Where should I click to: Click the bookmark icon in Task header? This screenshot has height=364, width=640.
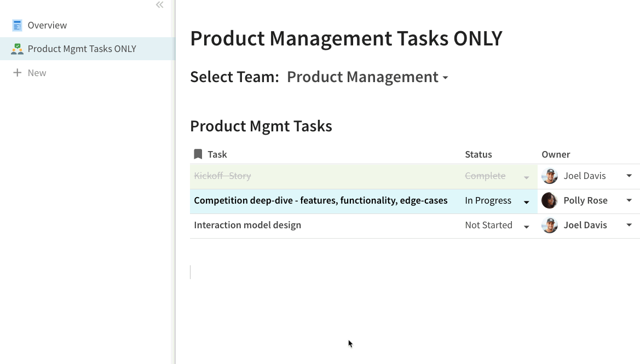click(x=198, y=154)
